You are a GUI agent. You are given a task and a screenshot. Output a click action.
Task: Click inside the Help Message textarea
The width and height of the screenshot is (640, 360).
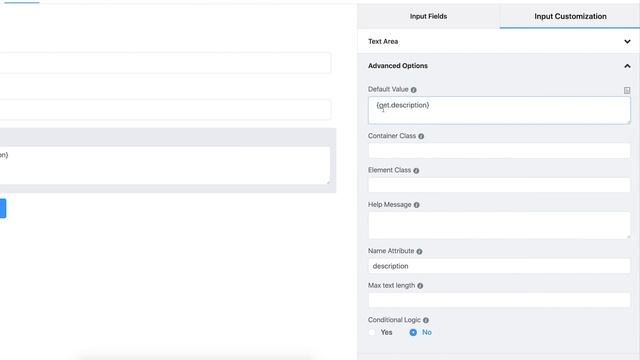point(499,225)
